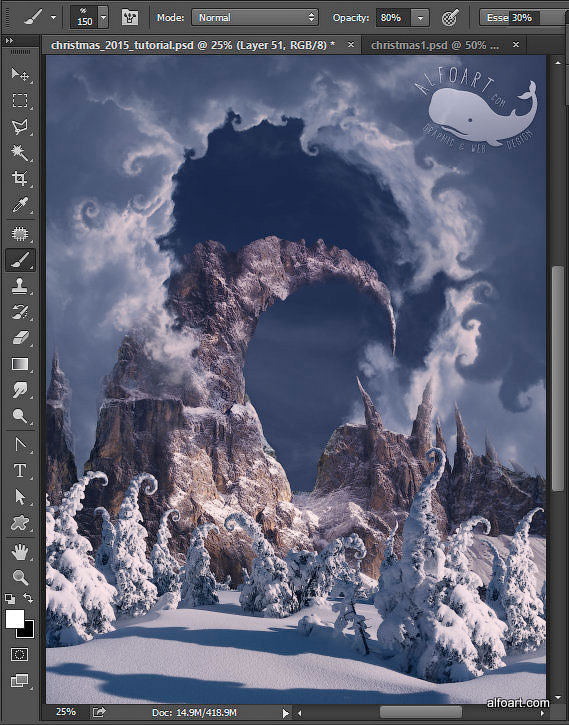Select the Gradient tool

tap(20, 364)
